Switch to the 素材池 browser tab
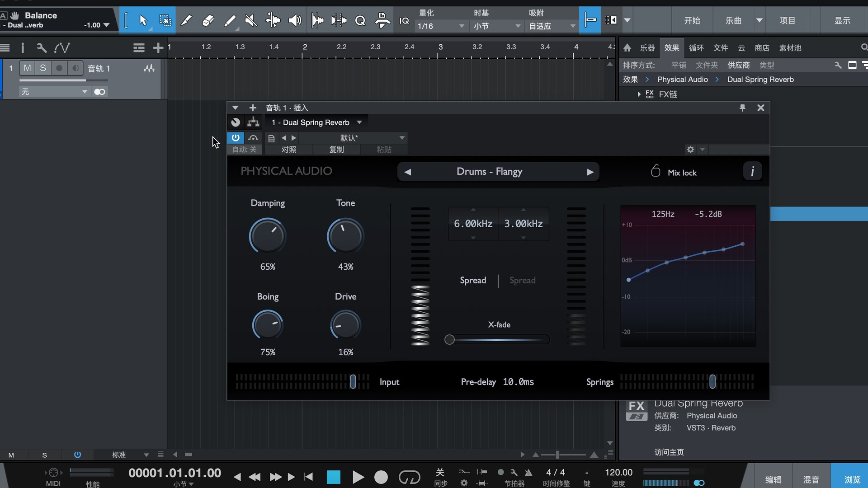The image size is (868, 488). 790,48
